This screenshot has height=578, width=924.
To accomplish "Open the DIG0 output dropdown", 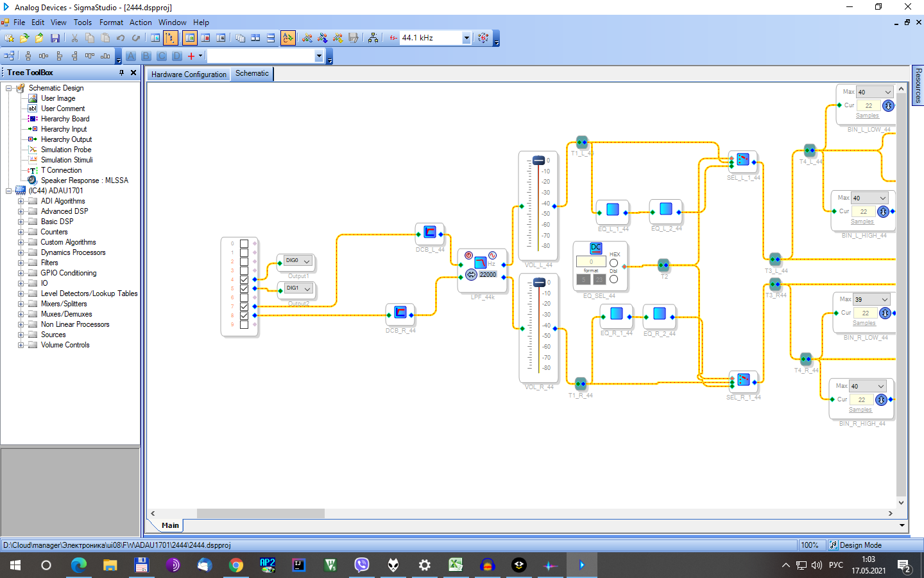I will (307, 261).
